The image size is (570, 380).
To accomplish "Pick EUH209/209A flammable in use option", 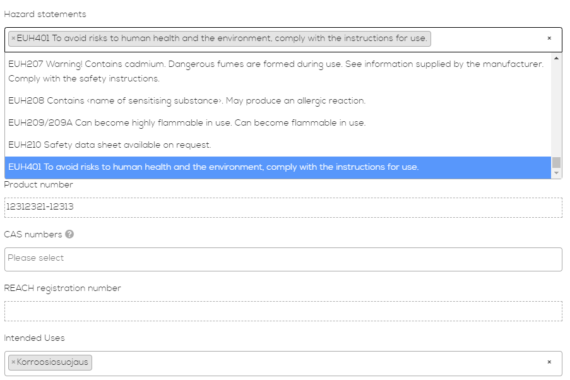I will pos(278,123).
